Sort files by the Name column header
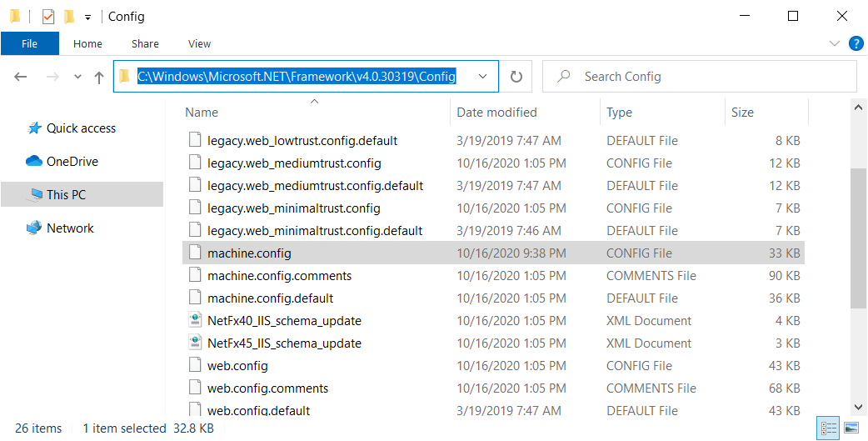The image size is (868, 441). coord(202,113)
